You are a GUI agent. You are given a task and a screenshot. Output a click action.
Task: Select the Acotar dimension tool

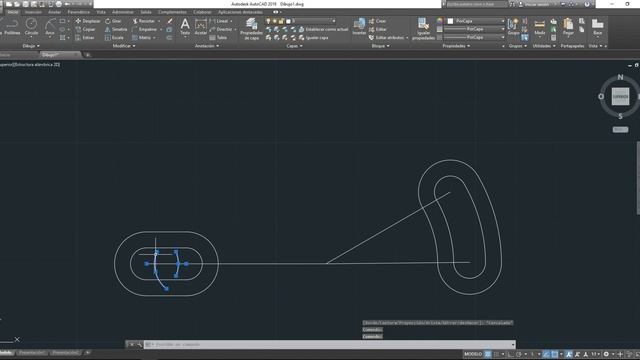(x=201, y=27)
